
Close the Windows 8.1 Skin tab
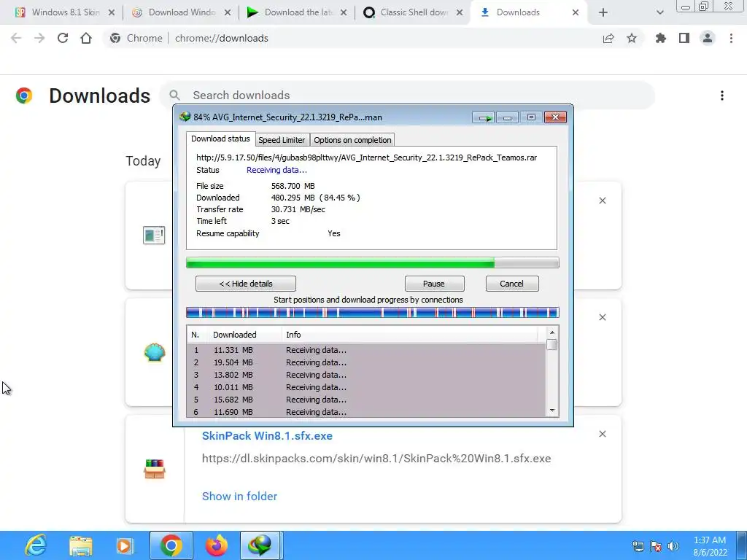click(112, 13)
